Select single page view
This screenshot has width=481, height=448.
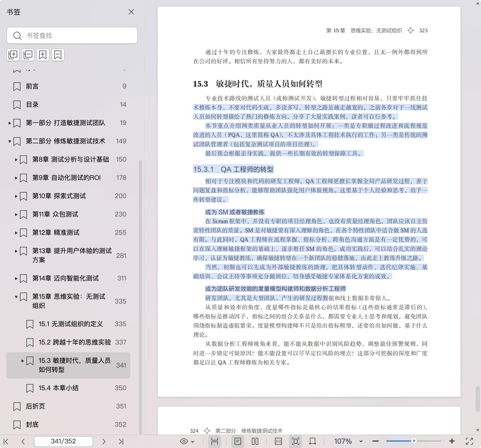click(x=238, y=441)
